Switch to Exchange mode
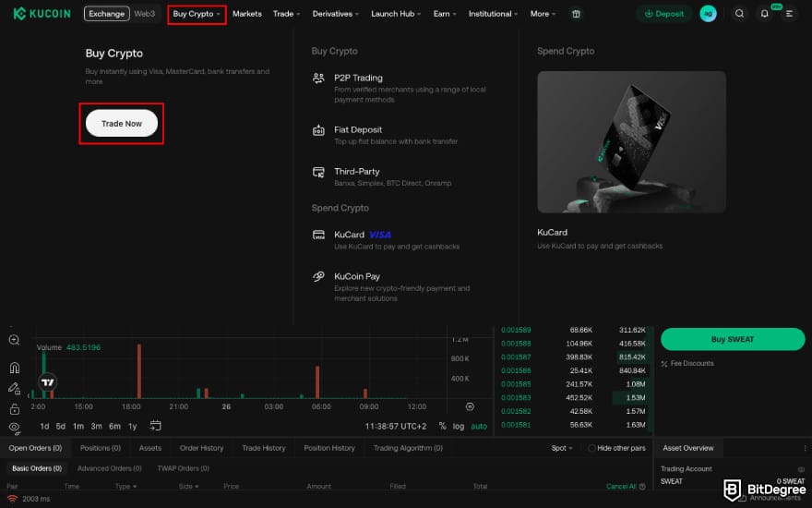 point(107,14)
